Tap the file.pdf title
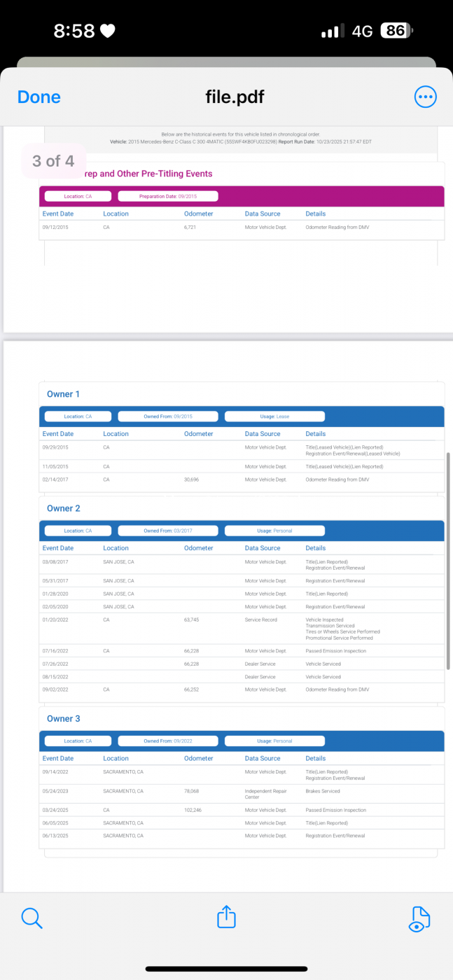This screenshot has height=980, width=453. click(x=235, y=97)
